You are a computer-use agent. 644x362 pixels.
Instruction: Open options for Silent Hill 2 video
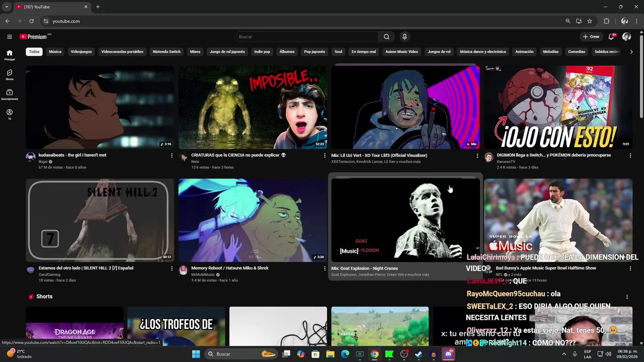coord(172,268)
